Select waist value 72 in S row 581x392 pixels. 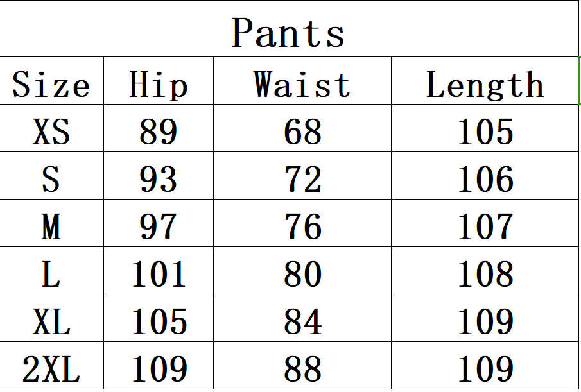tap(302, 179)
